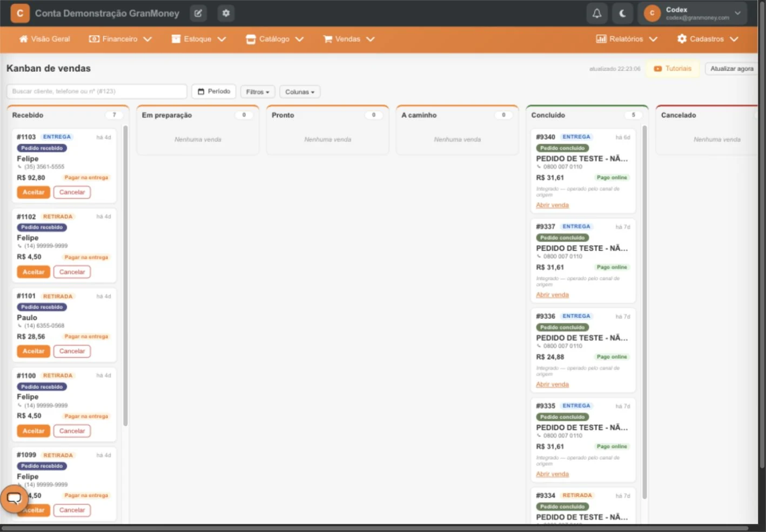Screen dimensions: 766x532
Task: Cancel order #1101
Action: click(x=72, y=351)
